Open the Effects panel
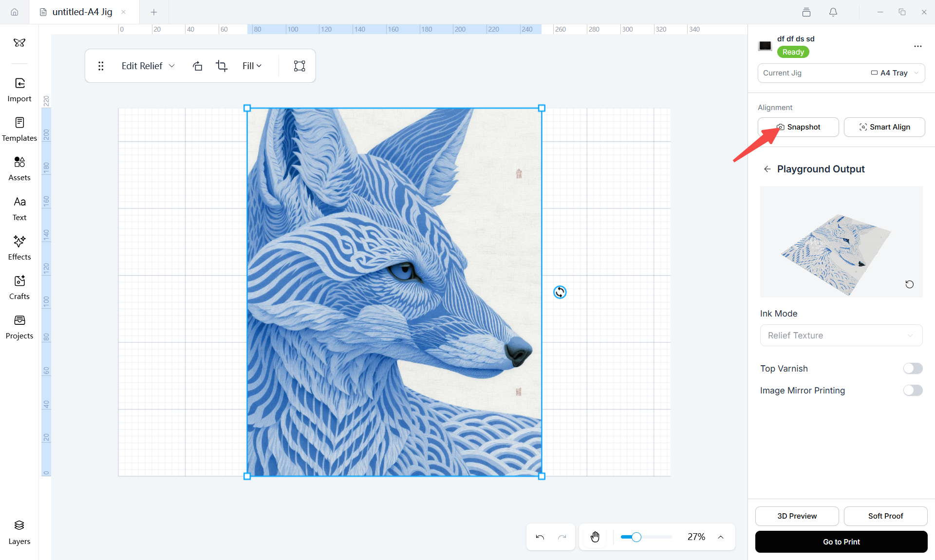The image size is (935, 560). (x=19, y=248)
